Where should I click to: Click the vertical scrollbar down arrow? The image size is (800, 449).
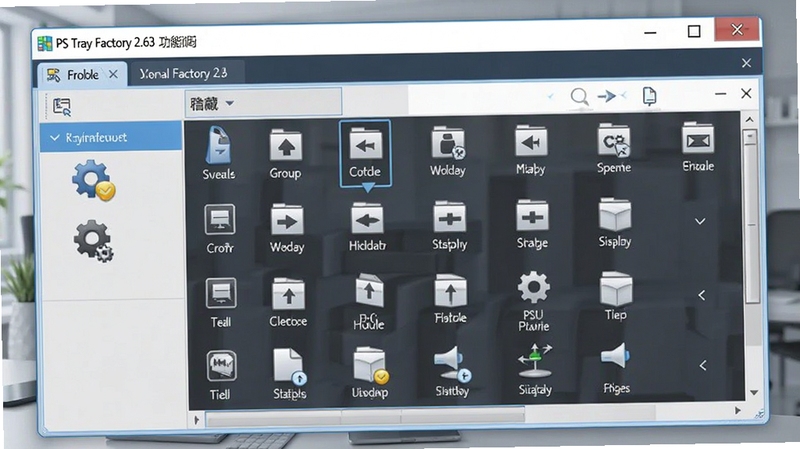coord(754,392)
